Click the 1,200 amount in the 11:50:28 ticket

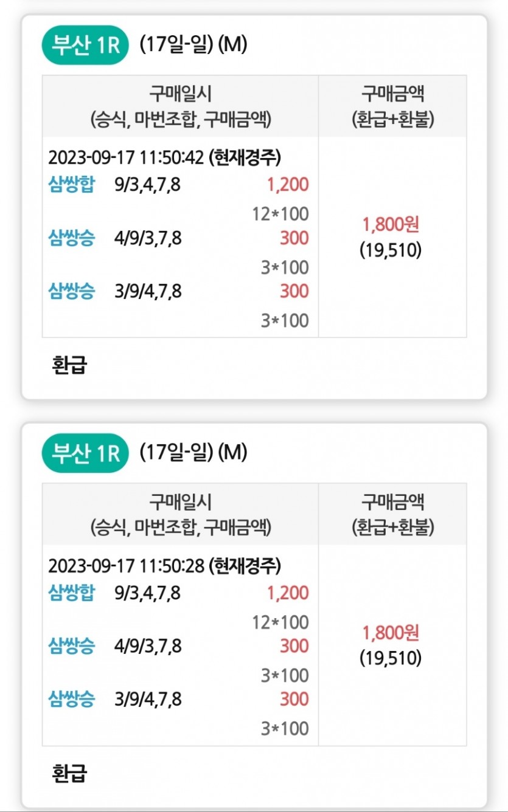pos(288,593)
